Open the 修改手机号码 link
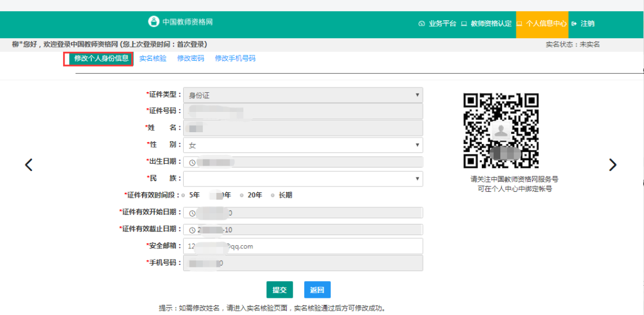The height and width of the screenshot is (315, 644). (x=235, y=58)
